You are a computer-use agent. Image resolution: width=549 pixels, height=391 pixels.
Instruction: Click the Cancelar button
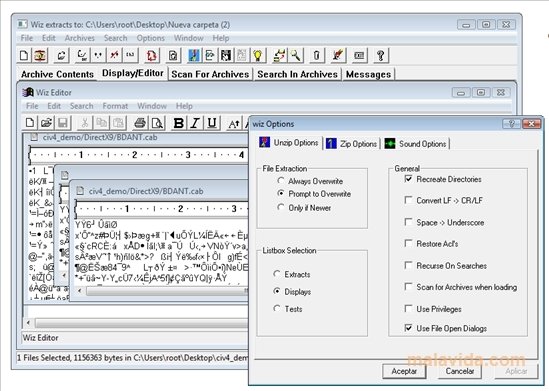459,371
